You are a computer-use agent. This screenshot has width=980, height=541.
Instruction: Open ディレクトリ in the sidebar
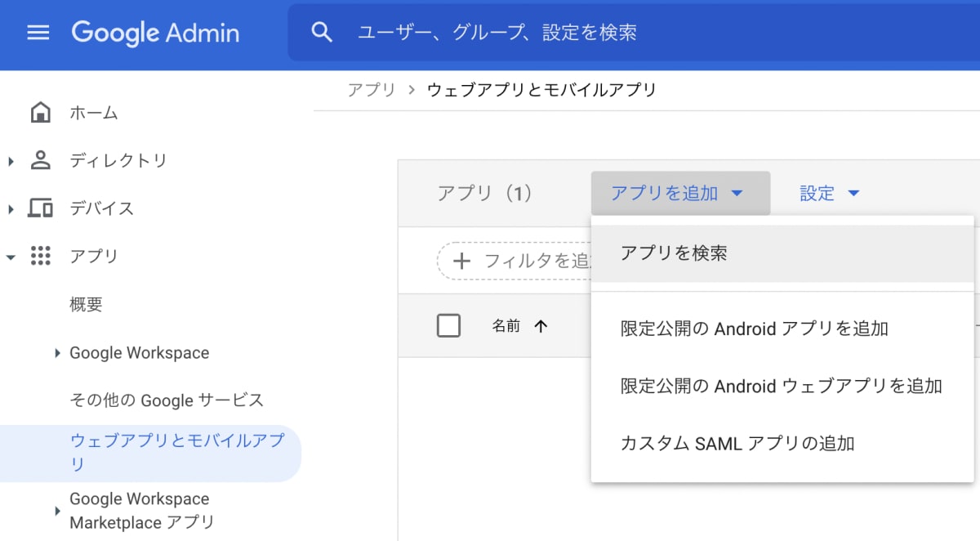coord(118,161)
